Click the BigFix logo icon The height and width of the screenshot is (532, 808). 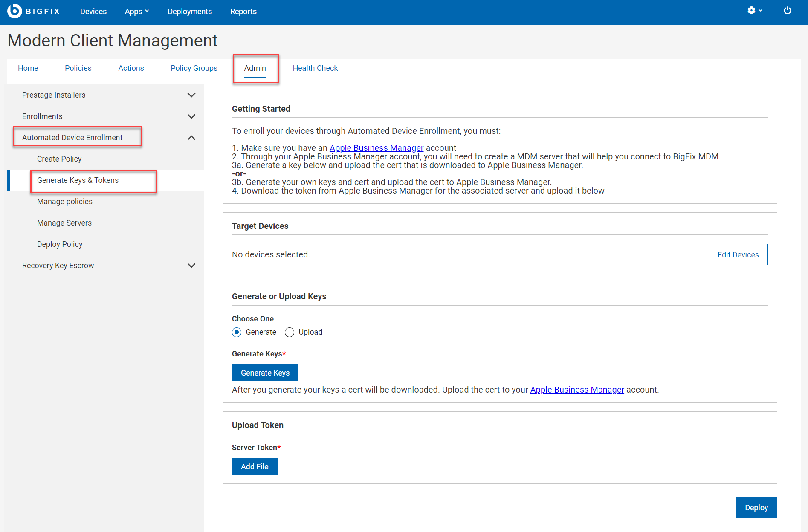click(14, 11)
